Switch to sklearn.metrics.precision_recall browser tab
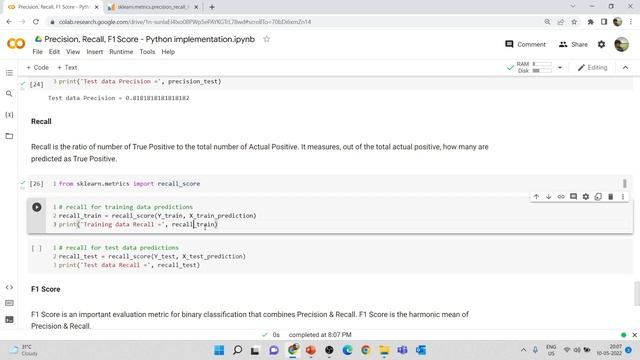 [x=153, y=7]
